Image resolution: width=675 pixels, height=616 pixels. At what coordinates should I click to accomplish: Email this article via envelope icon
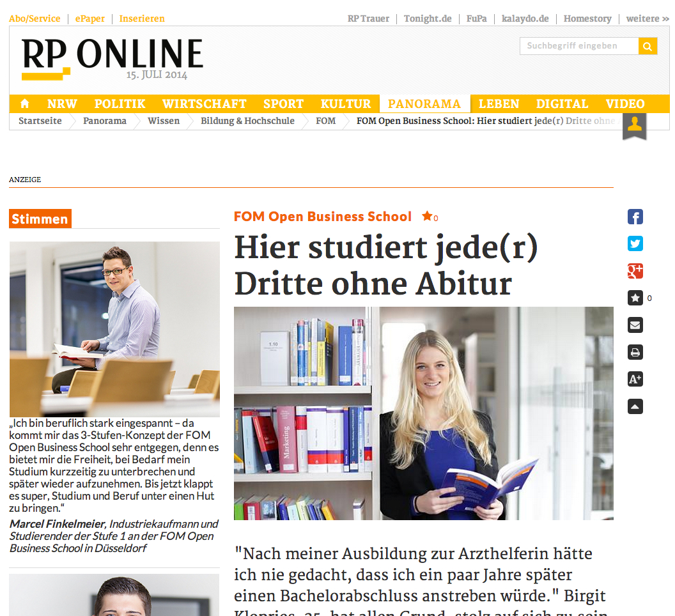click(x=635, y=325)
